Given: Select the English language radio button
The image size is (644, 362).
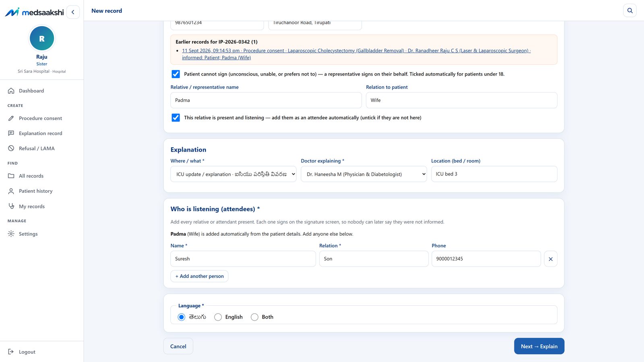Looking at the screenshot, I should (218, 317).
